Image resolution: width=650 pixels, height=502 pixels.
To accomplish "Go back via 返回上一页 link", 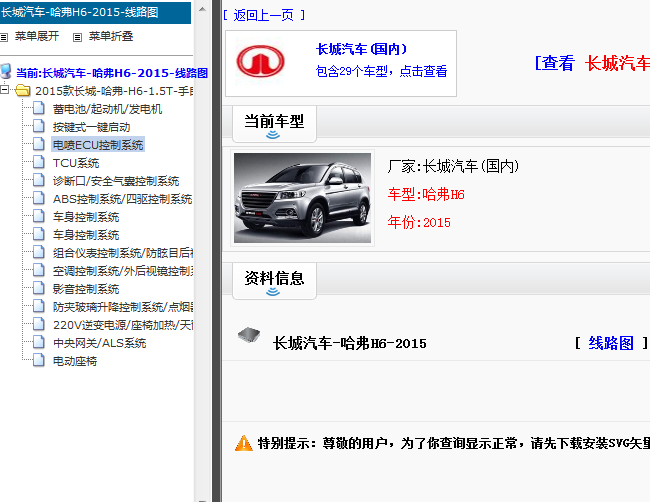I will tap(264, 15).
